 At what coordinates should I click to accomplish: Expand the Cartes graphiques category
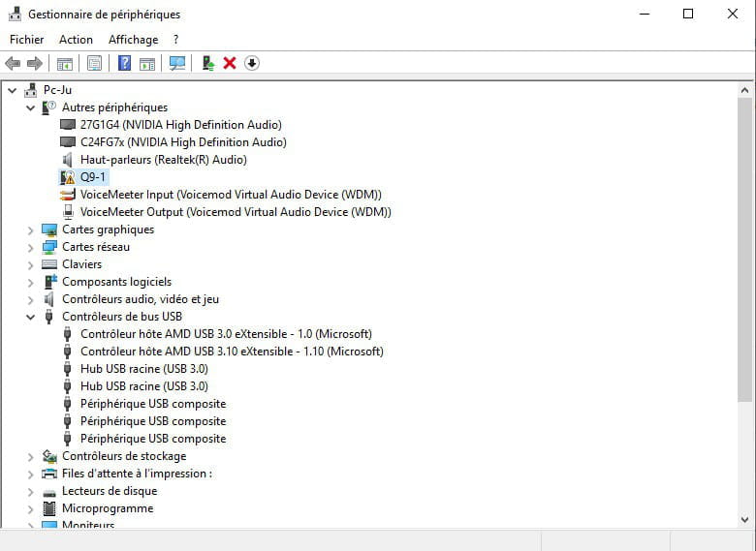pyautogui.click(x=31, y=230)
